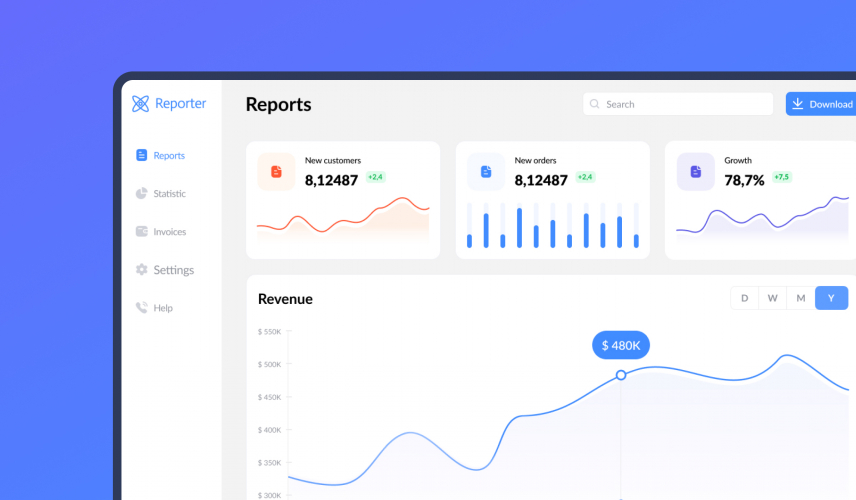Click the $ 500K axis label
The image size is (856, 500).
pos(270,364)
